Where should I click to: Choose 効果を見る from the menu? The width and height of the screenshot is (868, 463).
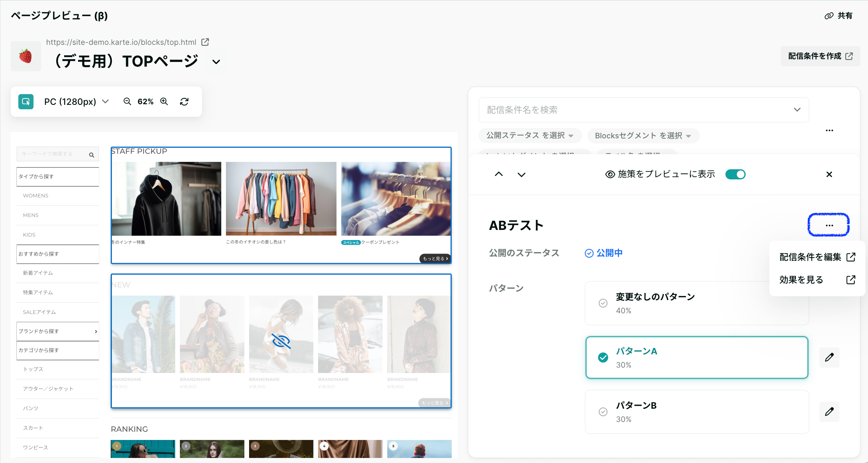tap(817, 280)
